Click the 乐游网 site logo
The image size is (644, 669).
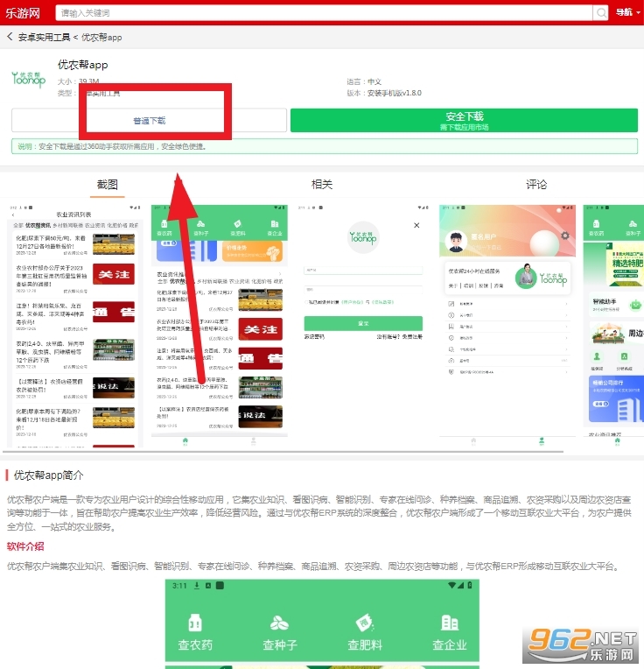[x=24, y=12]
